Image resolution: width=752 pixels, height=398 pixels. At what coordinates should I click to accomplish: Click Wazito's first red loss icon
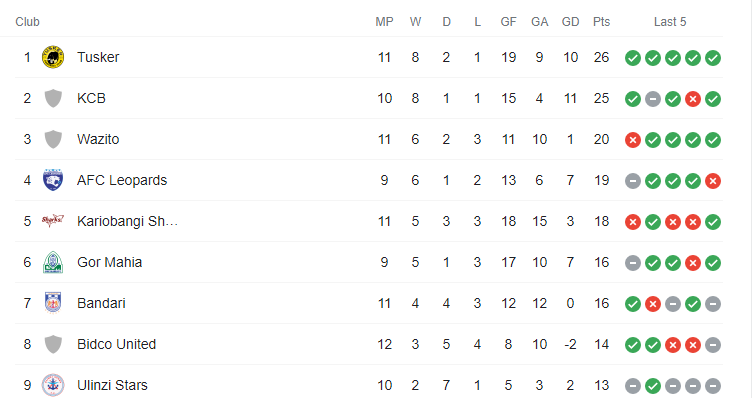(x=633, y=140)
